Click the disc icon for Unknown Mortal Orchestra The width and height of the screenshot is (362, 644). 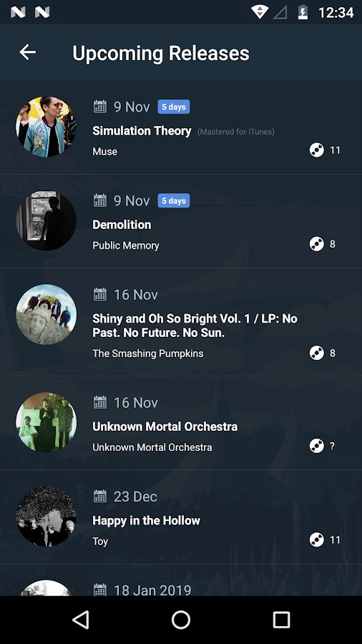(316, 446)
